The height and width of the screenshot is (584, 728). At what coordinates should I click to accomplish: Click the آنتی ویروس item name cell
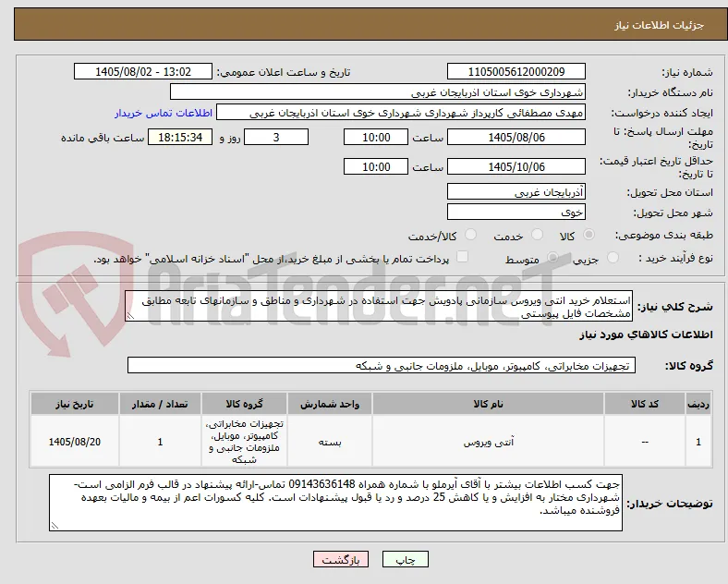click(488, 442)
